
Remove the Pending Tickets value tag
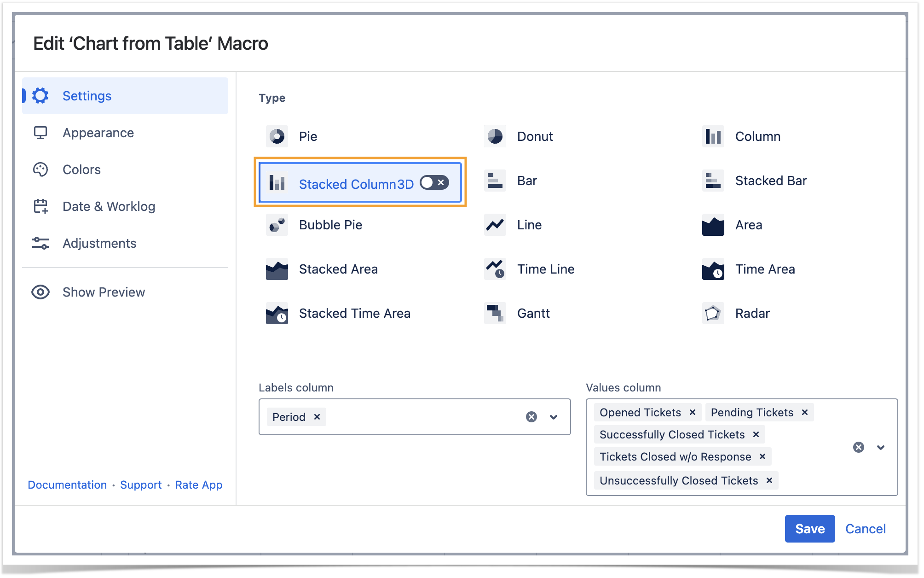(805, 412)
